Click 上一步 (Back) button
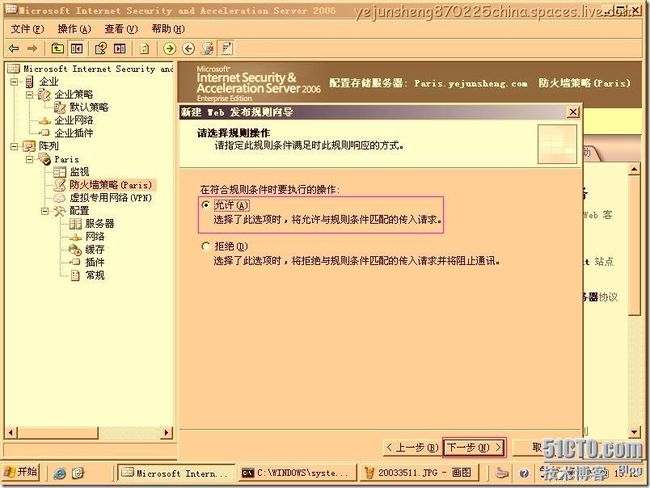Viewport: 650px width, 488px height. (x=412, y=448)
